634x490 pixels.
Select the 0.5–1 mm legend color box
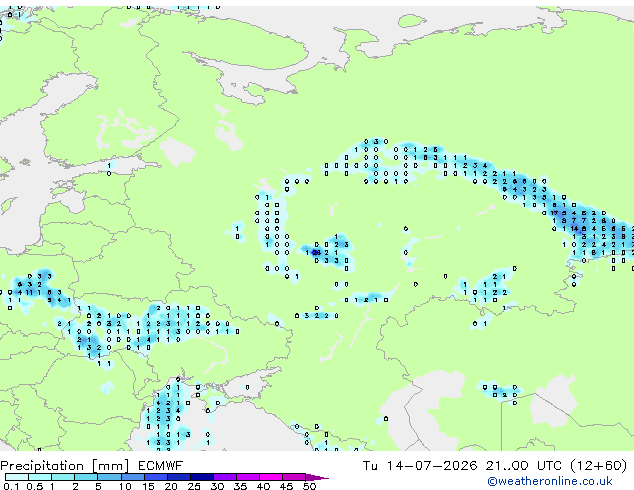click(40, 477)
